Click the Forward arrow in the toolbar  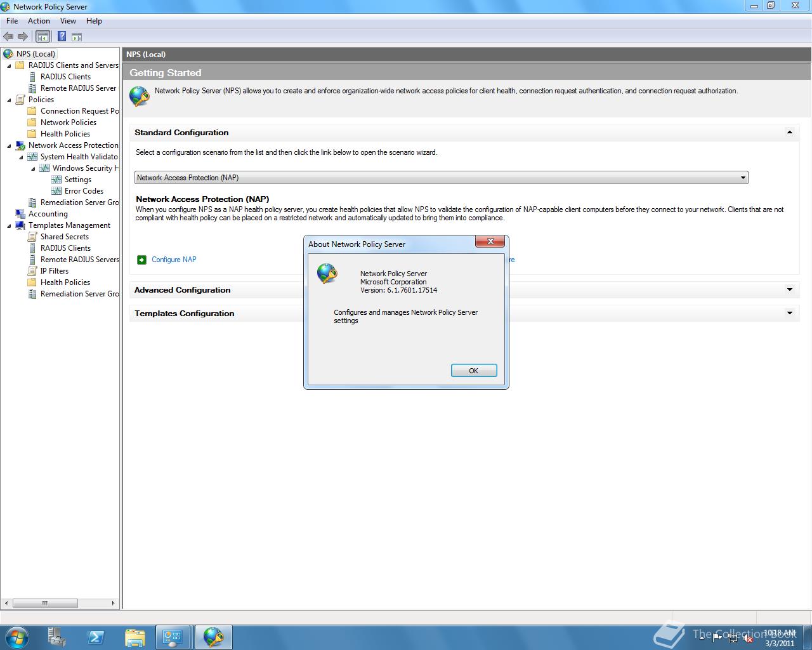tap(23, 37)
